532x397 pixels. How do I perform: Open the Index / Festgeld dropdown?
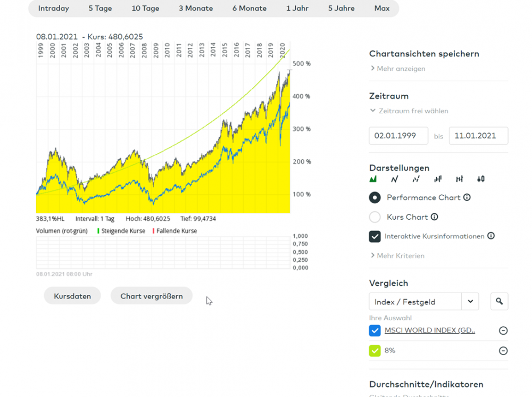[424, 301]
